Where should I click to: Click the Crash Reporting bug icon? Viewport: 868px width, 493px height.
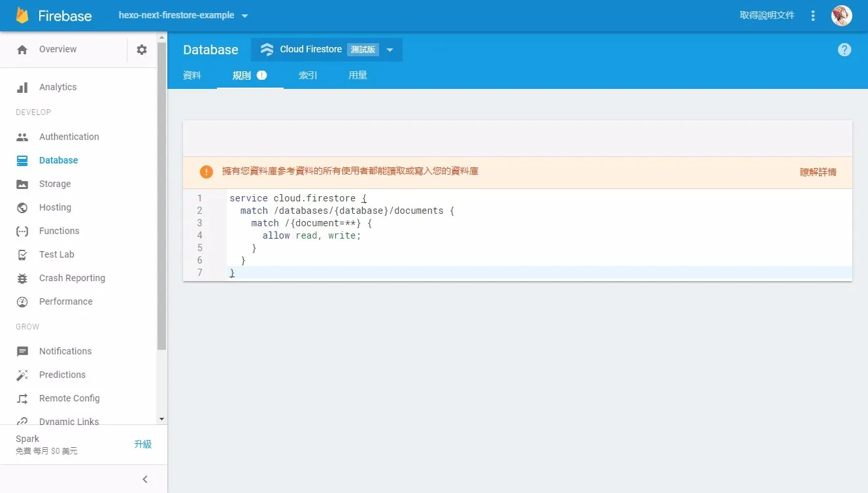point(22,278)
